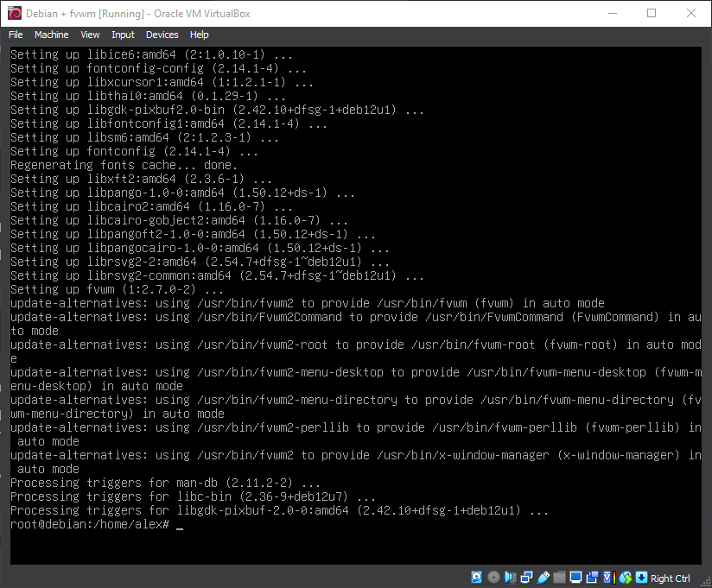Open the File menu

(x=16, y=35)
